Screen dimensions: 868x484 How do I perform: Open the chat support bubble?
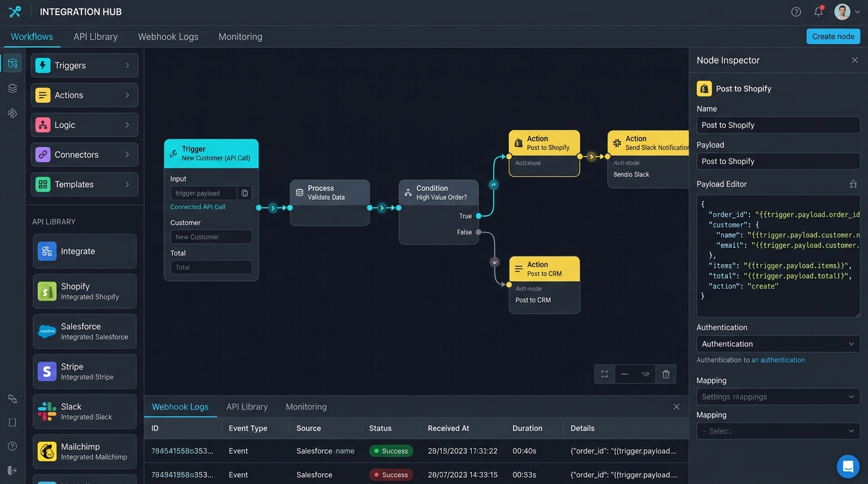coord(848,466)
